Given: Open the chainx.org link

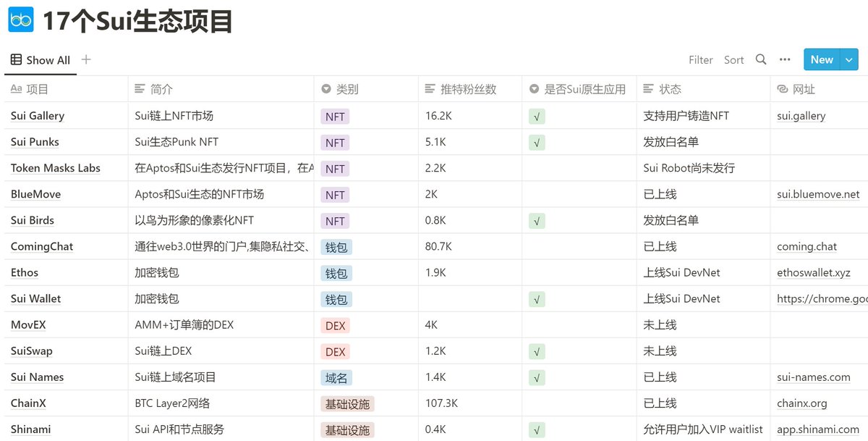Looking at the screenshot, I should pyautogui.click(x=802, y=403).
